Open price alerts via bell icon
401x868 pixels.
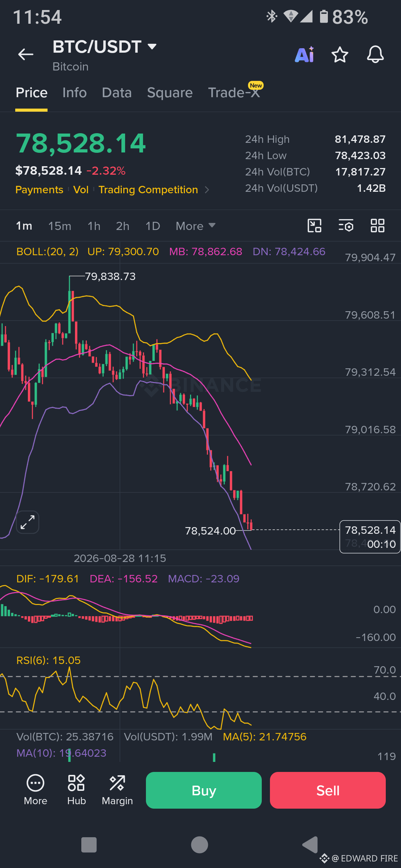[375, 55]
